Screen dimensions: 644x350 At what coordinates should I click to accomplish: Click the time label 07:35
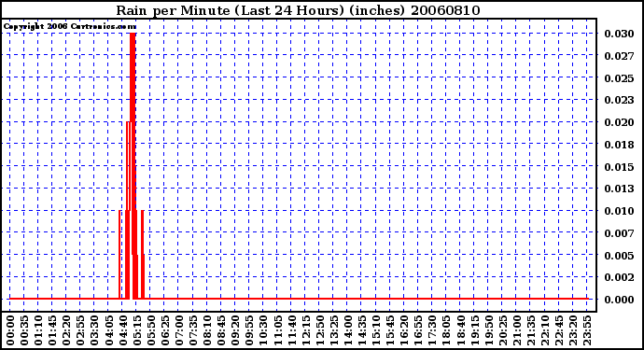[193, 330]
